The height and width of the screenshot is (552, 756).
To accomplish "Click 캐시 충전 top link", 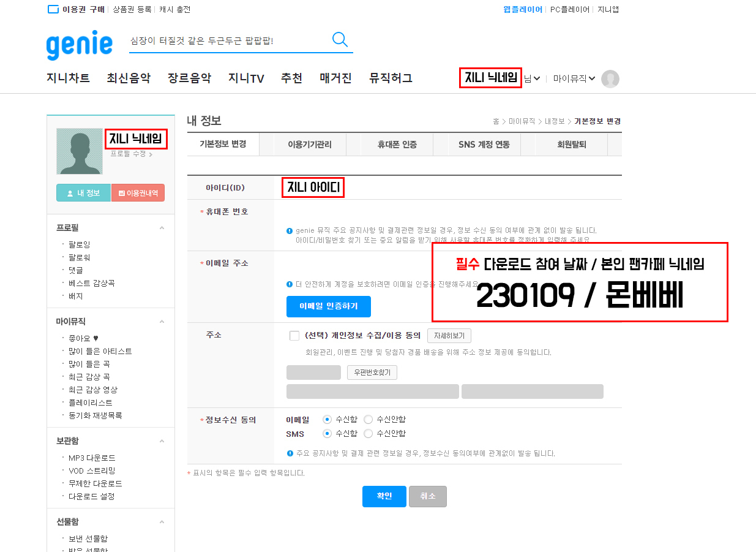I will [174, 9].
